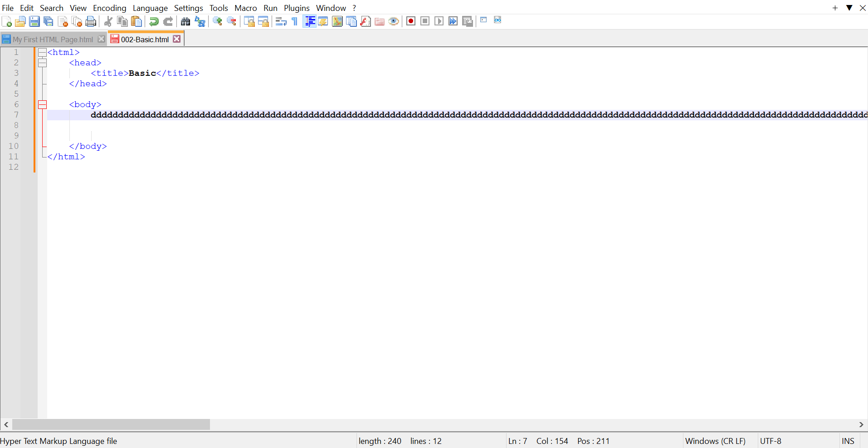Paste clipboard contents using toolbar icon
Viewport: 868px width, 448px height.
pos(136,21)
